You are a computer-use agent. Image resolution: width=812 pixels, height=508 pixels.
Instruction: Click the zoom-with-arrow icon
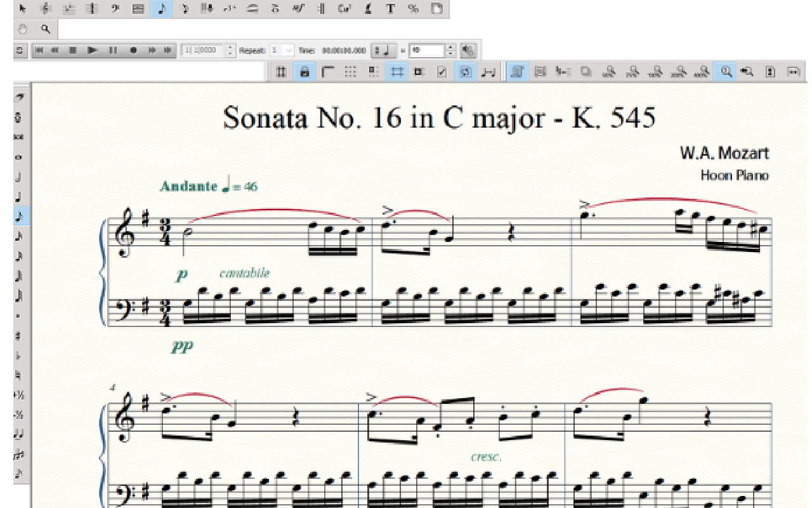pyautogui.click(x=748, y=72)
